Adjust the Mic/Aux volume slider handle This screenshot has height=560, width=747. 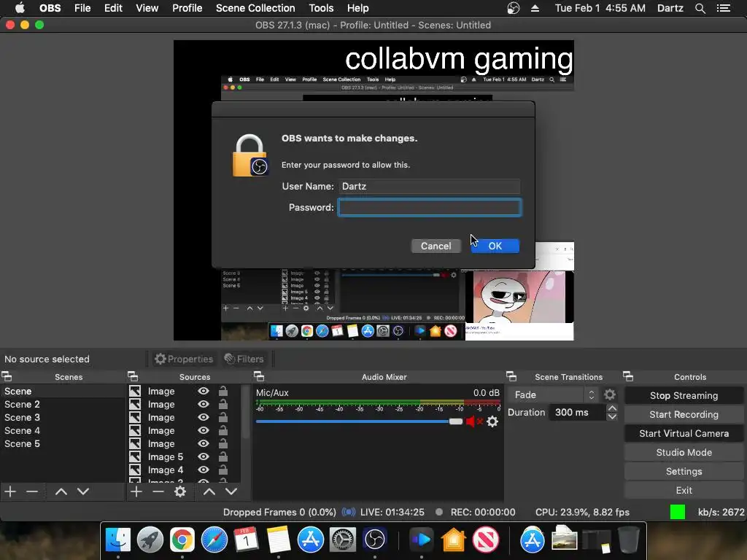coord(456,421)
